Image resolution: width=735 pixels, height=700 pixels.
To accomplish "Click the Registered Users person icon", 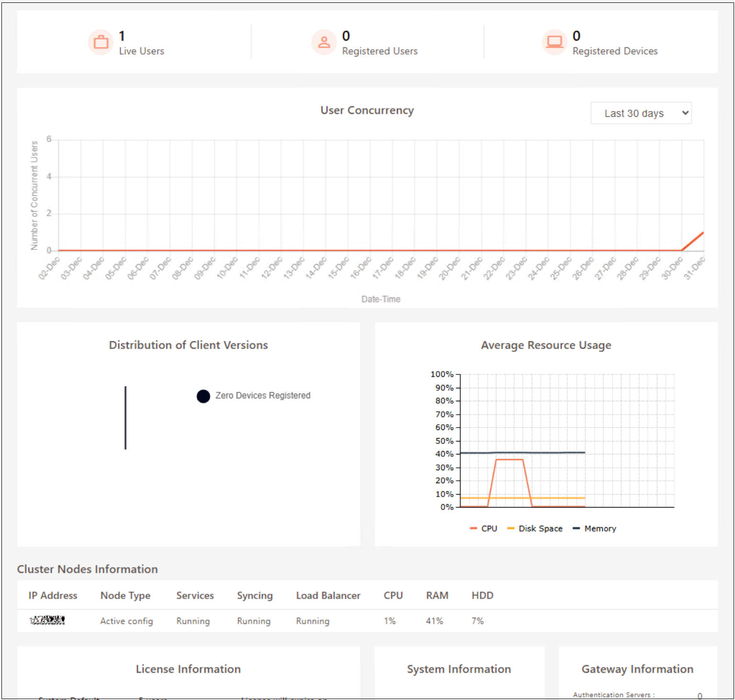I will pos(324,43).
